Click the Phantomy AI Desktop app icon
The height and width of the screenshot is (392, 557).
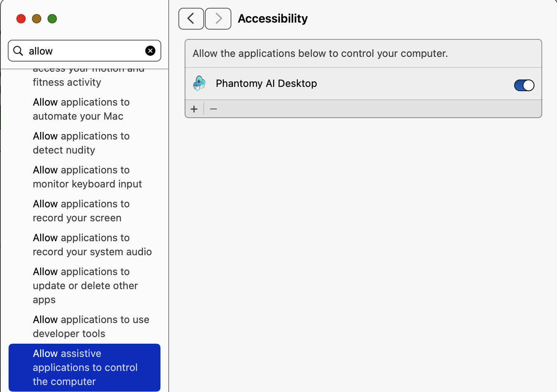pyautogui.click(x=199, y=83)
